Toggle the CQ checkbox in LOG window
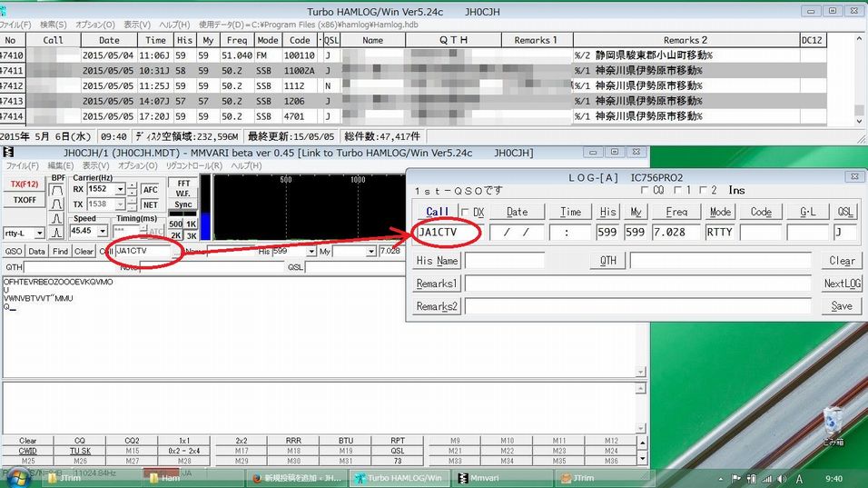The image size is (868, 488). 645,190
